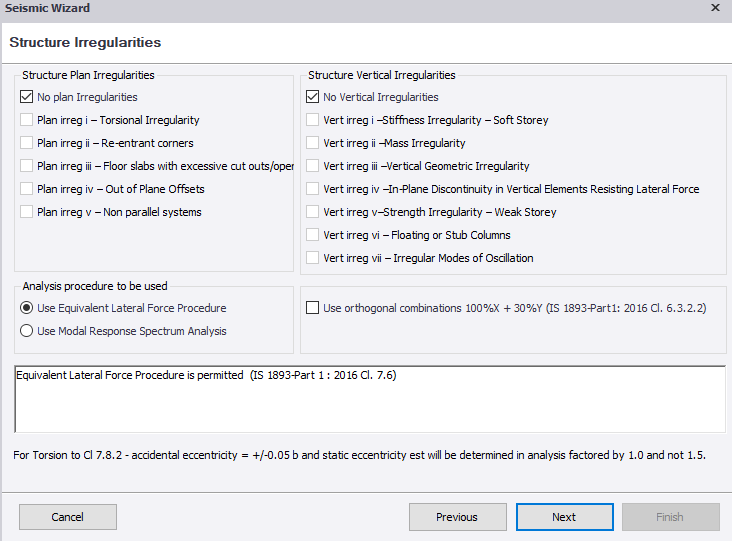Screen dimensions: 732x541
Task: Tick Vert irreg iii Vertical Geometric Irregularity
Action: click(312, 166)
